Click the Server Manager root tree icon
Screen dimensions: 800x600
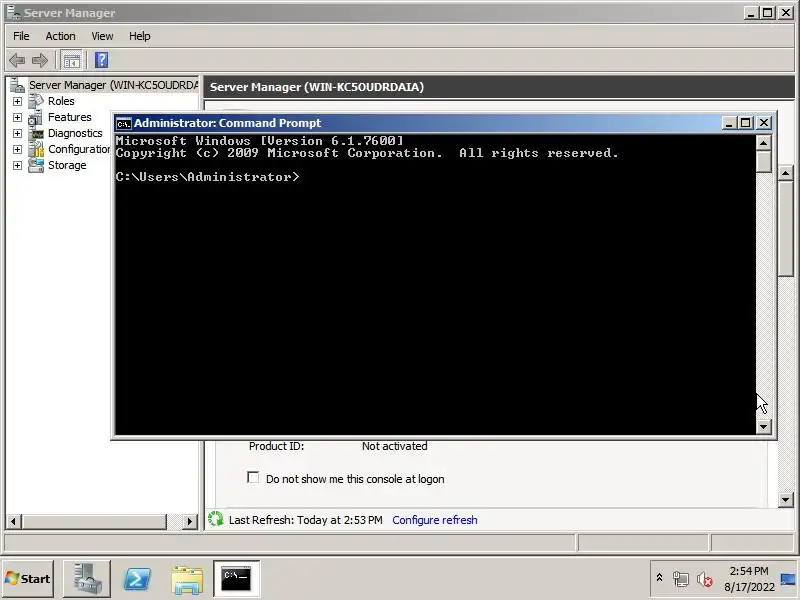click(x=17, y=85)
